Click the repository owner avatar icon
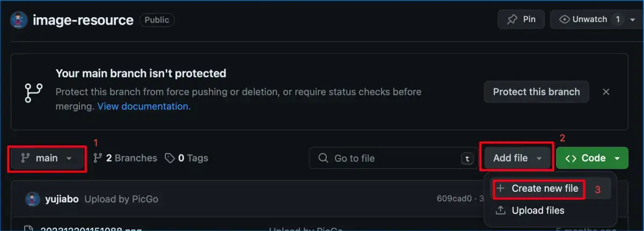 (x=18, y=20)
